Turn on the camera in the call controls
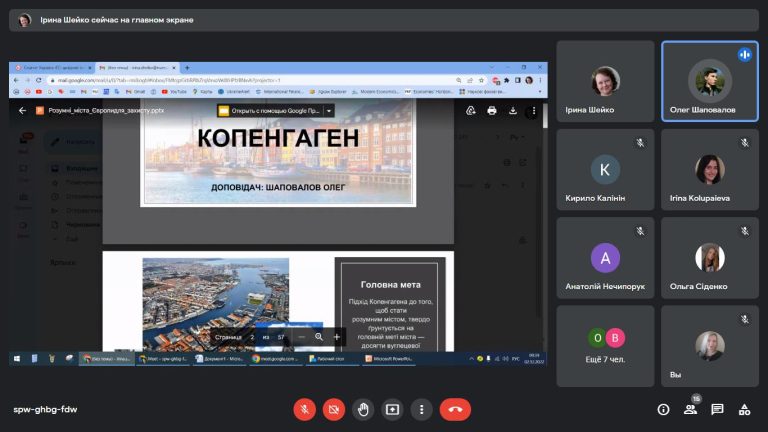The width and height of the screenshot is (768, 432). click(x=334, y=409)
